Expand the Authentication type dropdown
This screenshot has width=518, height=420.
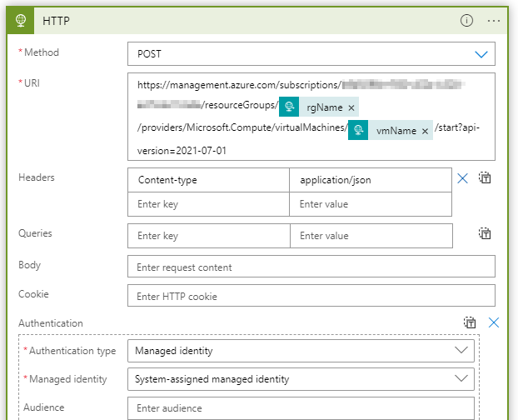tap(301, 351)
